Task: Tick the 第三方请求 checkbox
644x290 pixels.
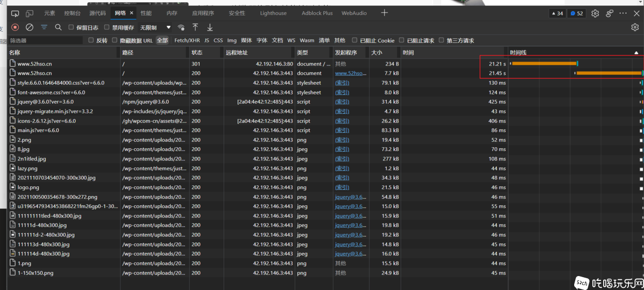Action: tap(441, 40)
